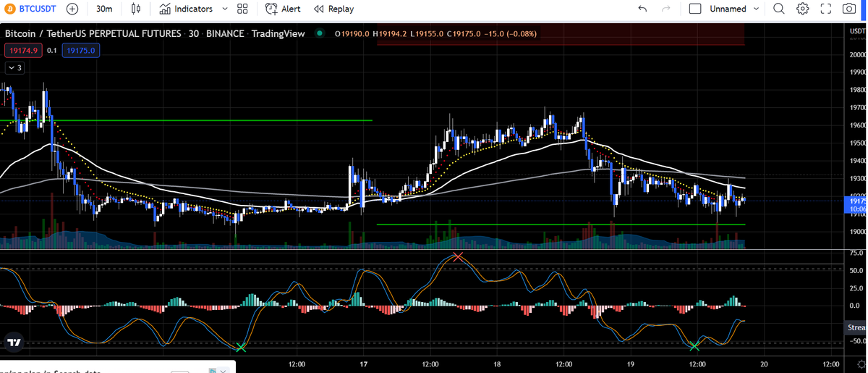
Task: Click the high value H19194.2
Action: point(390,33)
